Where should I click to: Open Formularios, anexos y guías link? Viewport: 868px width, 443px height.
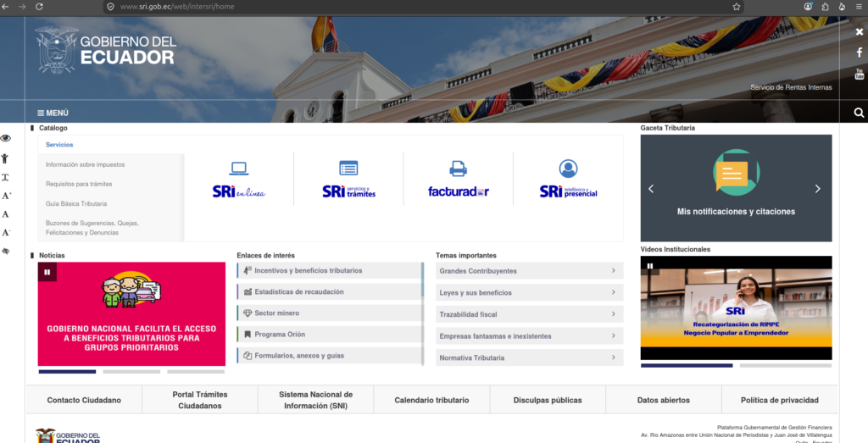tap(329, 356)
